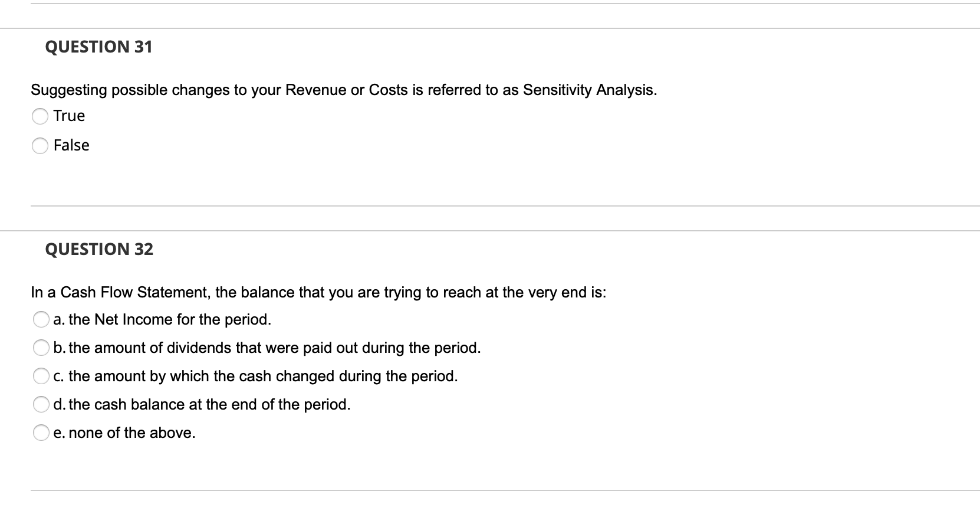Screen dimensions: 980x517
Task: Click the False answer label text
Action: click(x=71, y=145)
